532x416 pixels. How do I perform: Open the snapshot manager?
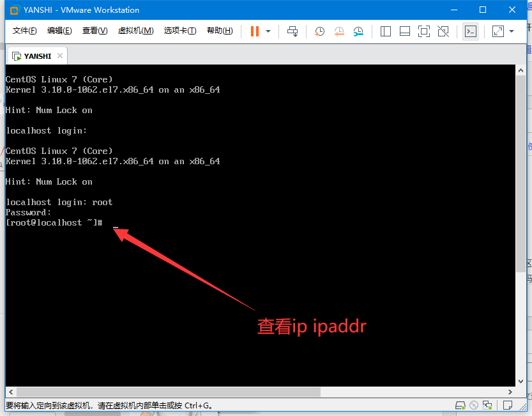tap(358, 31)
